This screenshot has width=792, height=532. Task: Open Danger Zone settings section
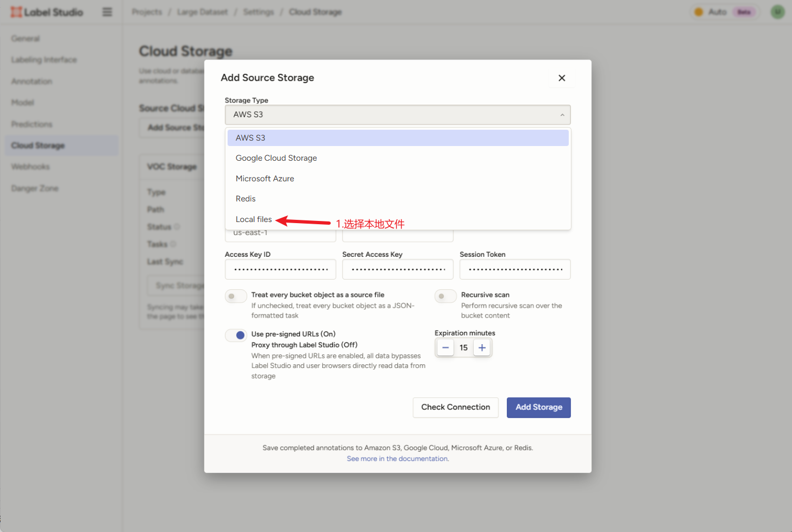pyautogui.click(x=61, y=188)
